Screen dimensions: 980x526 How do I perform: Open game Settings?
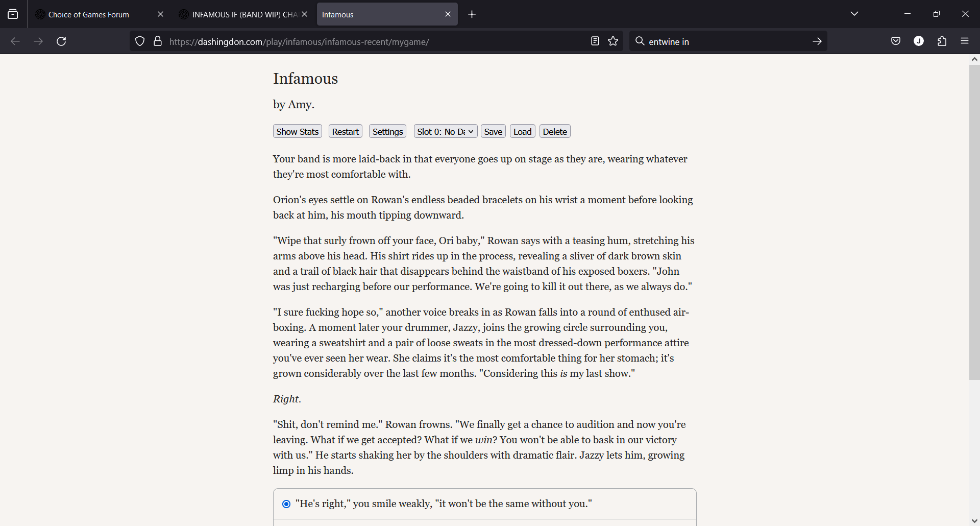[x=387, y=131]
